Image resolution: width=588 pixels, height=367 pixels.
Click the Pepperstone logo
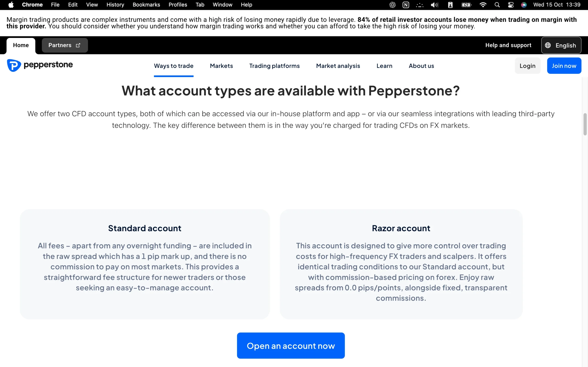coord(40,65)
